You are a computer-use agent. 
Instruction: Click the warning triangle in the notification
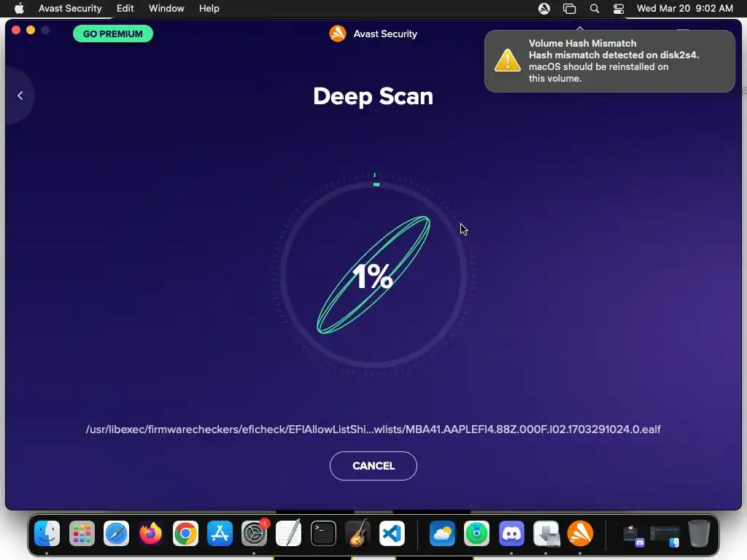pyautogui.click(x=508, y=61)
